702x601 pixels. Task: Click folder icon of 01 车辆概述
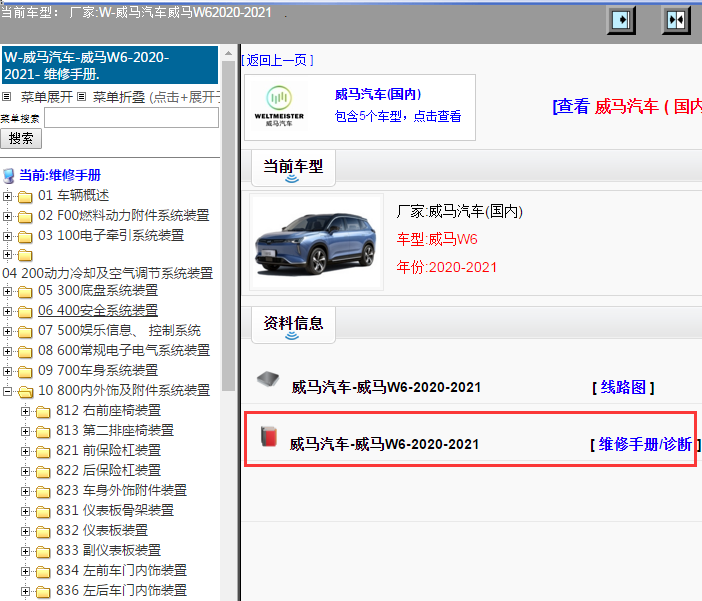(25, 196)
